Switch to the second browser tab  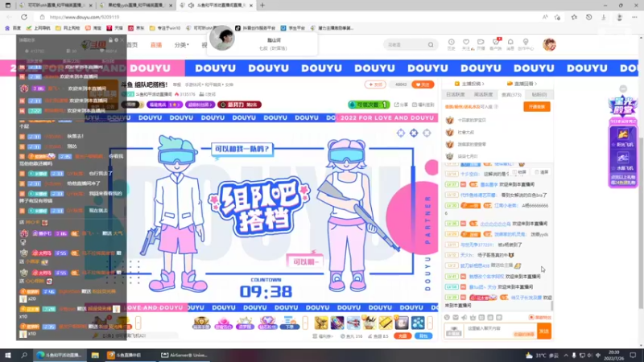coord(137,6)
